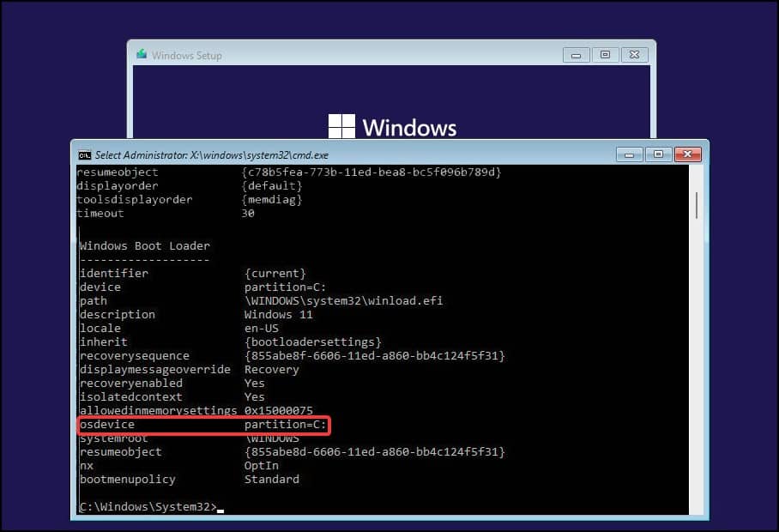779x532 pixels.
Task: Click the recoverysequence GUID value
Action: 375,356
